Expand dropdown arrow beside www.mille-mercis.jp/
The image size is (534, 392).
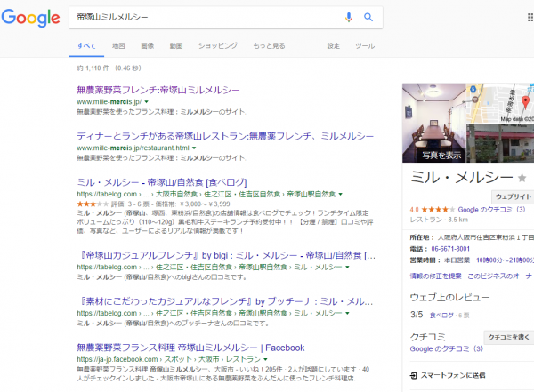(147, 101)
